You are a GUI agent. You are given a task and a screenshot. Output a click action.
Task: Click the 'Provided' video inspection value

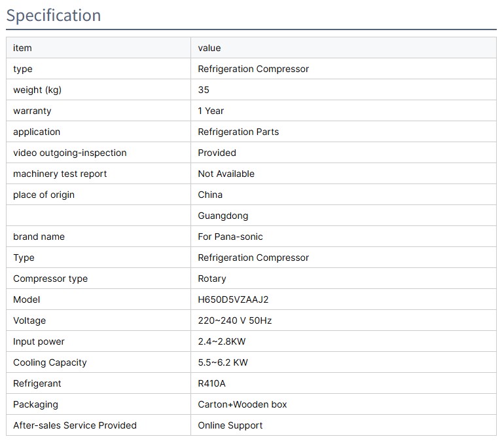(x=217, y=153)
